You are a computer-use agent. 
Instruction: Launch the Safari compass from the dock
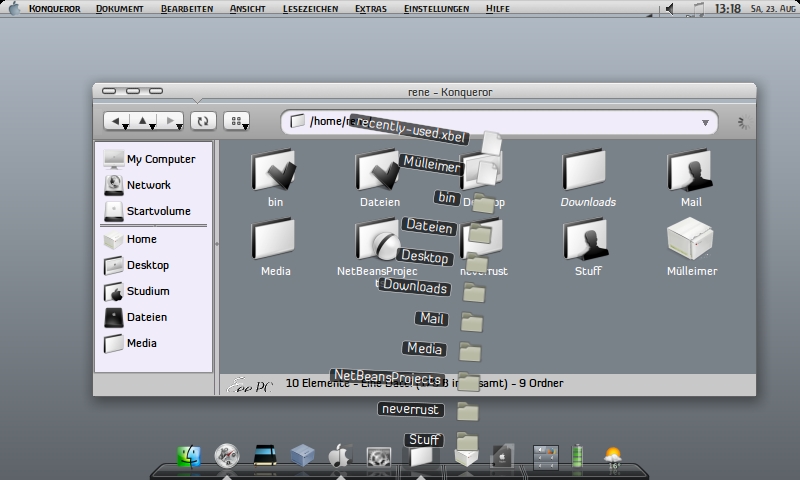pyautogui.click(x=227, y=456)
